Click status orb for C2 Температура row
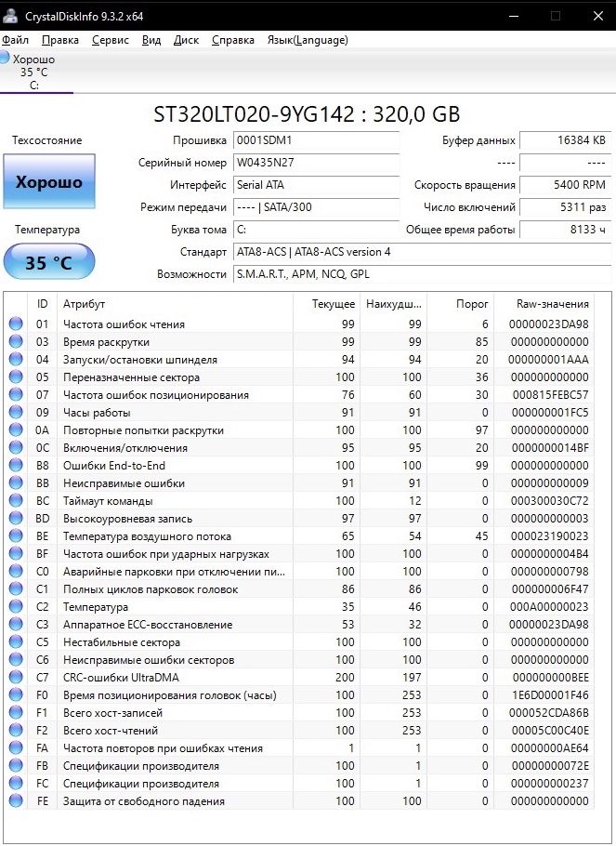 [16, 606]
